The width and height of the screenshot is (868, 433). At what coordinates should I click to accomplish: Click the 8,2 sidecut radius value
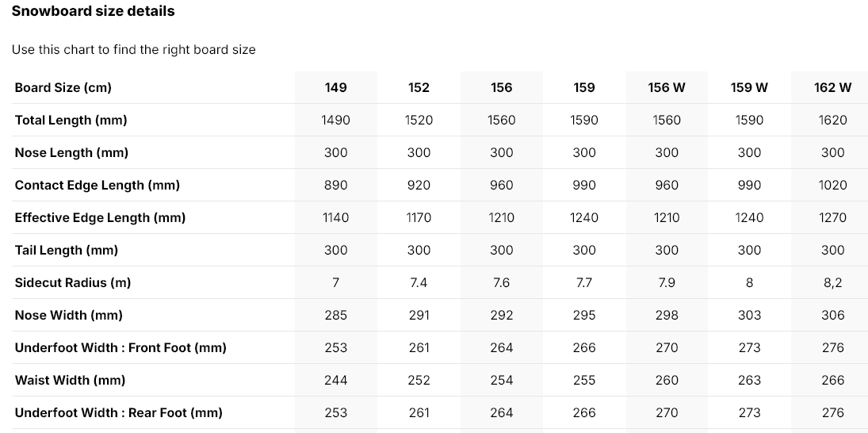tap(832, 283)
